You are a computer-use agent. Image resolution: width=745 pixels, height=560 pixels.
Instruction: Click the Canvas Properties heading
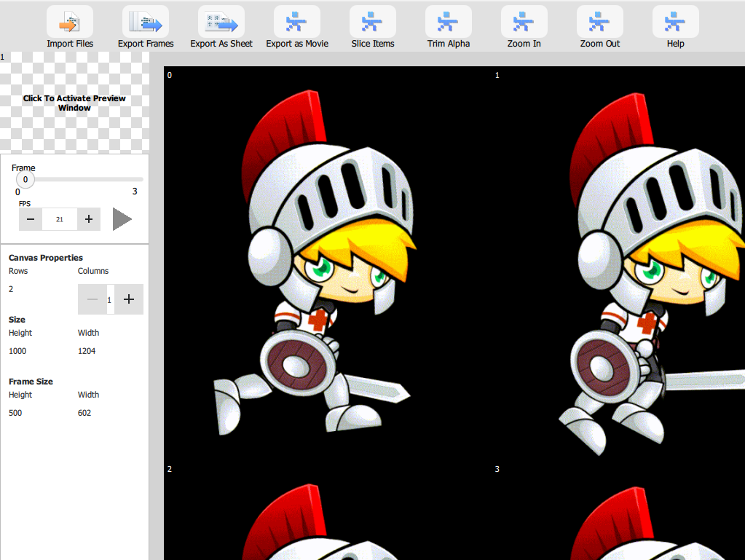point(46,258)
